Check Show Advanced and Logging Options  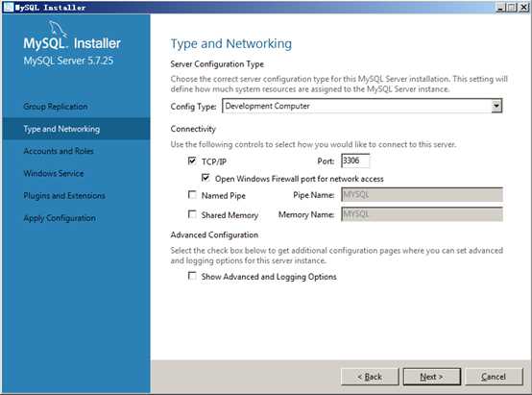(x=192, y=276)
